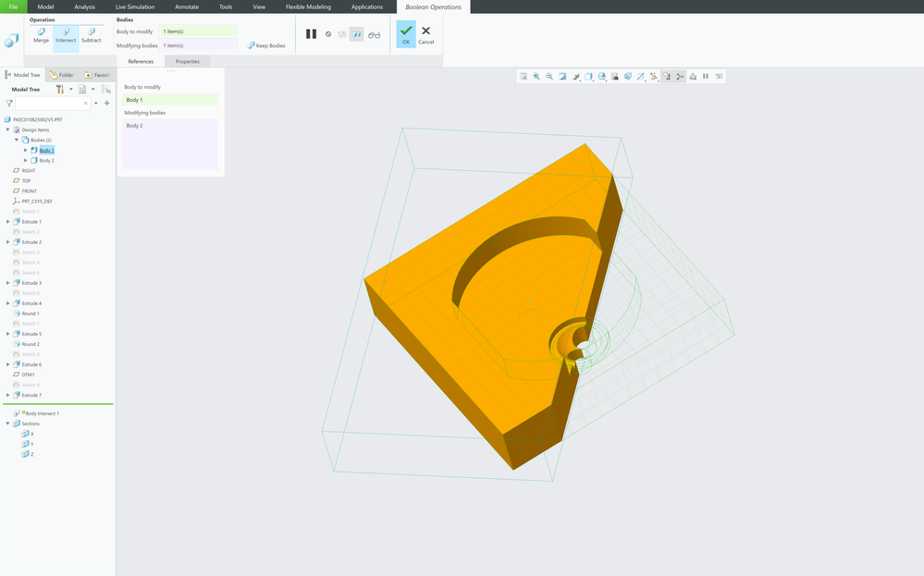The image size is (924, 576).
Task: Click the select-in-tree icon
Action: click(106, 90)
